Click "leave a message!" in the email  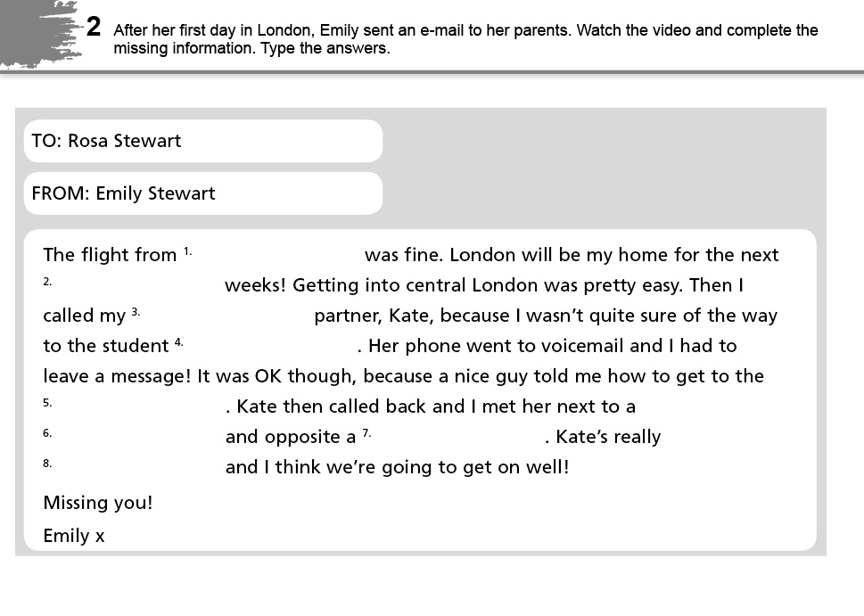tap(116, 376)
